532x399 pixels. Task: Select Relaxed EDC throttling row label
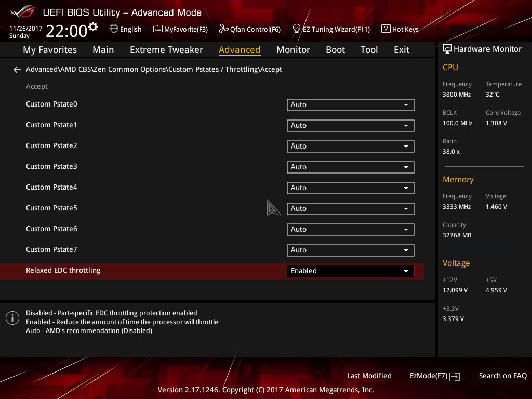point(63,270)
